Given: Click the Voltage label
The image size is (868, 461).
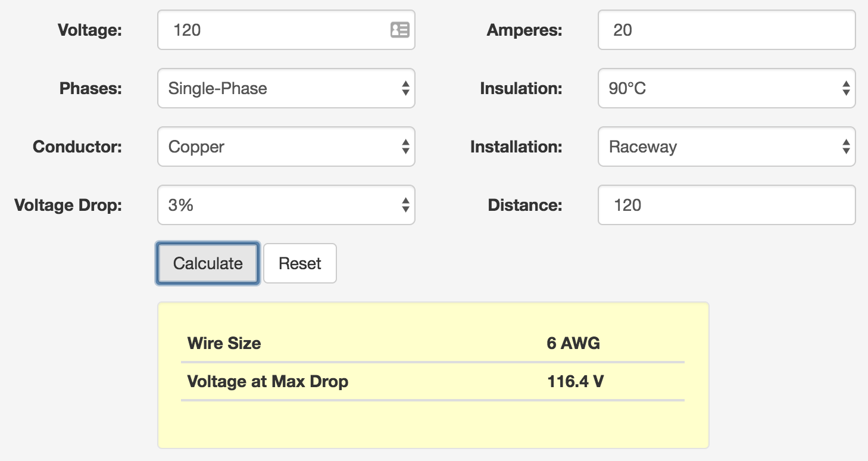Looking at the screenshot, I should (90, 30).
